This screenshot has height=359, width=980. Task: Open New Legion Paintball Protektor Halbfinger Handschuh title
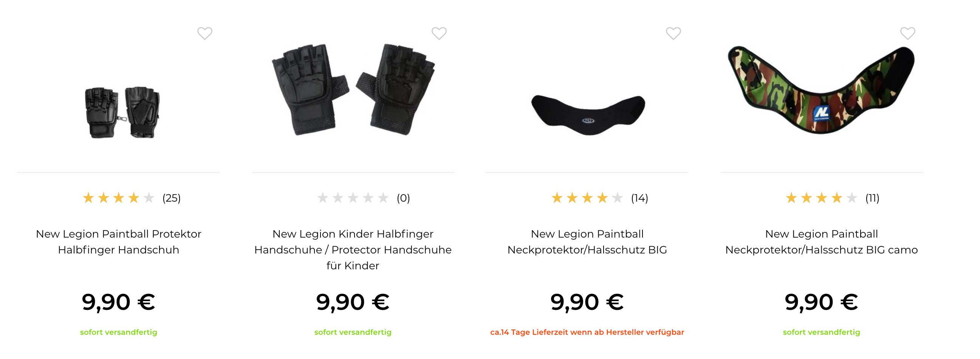118,242
